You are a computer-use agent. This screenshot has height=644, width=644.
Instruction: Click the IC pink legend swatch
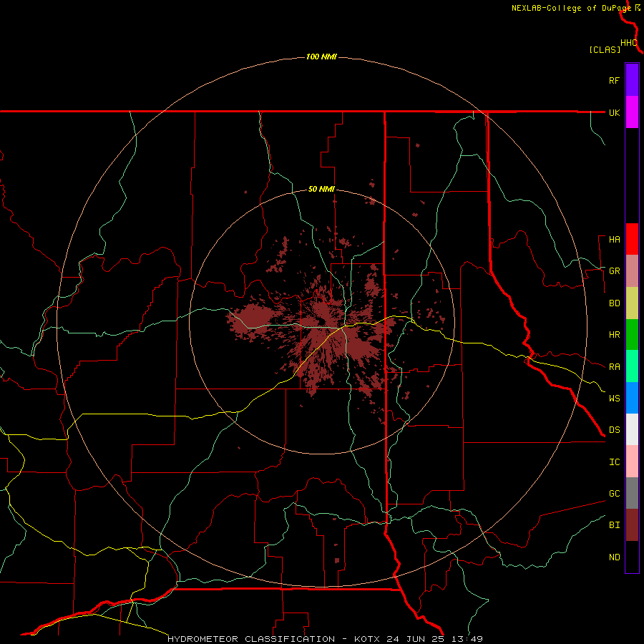coord(632,462)
